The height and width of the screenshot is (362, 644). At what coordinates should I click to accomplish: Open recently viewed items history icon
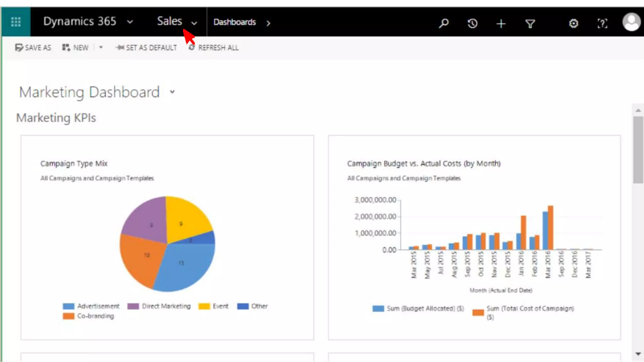tap(472, 23)
